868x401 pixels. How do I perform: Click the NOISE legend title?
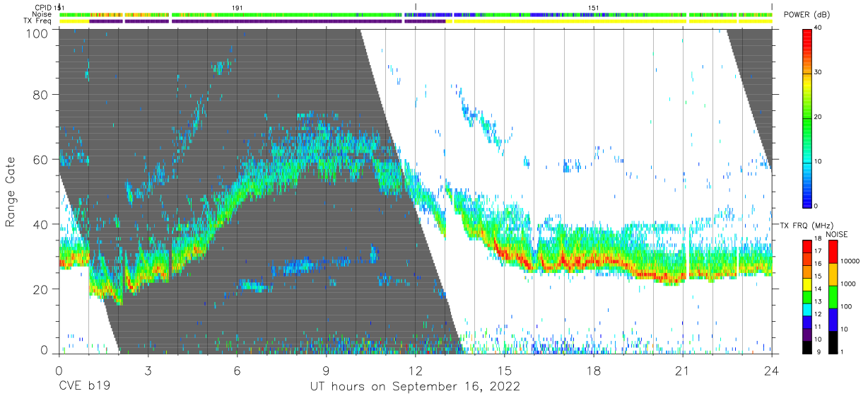tap(838, 234)
